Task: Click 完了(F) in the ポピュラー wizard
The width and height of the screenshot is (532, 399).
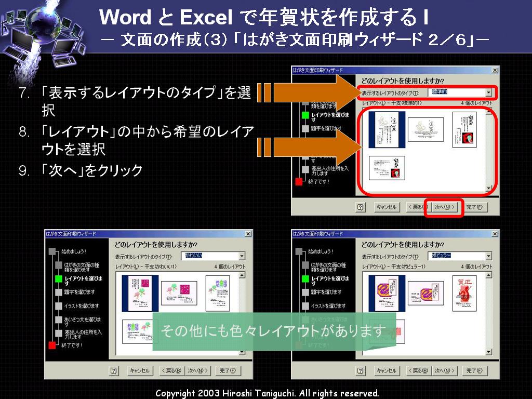Action: point(474,371)
